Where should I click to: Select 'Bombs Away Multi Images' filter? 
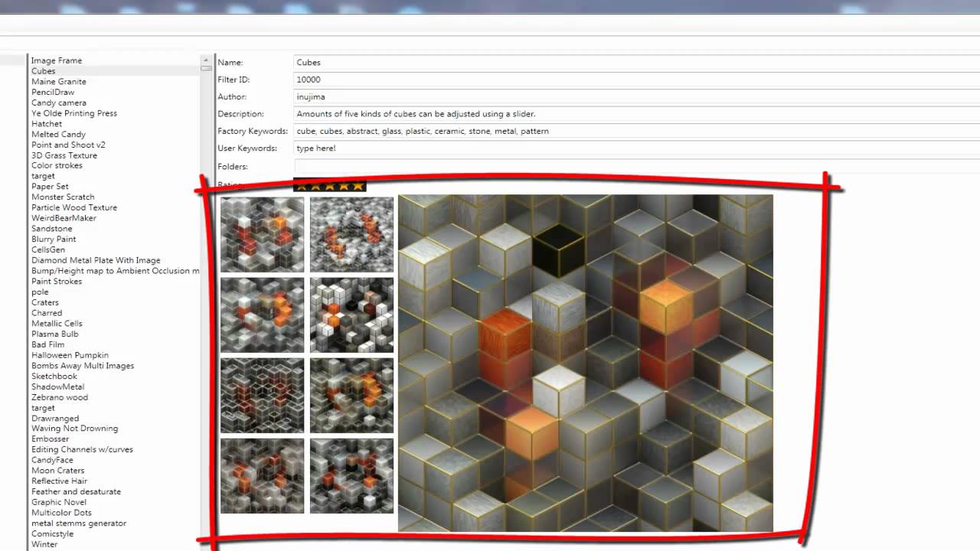pos(83,366)
